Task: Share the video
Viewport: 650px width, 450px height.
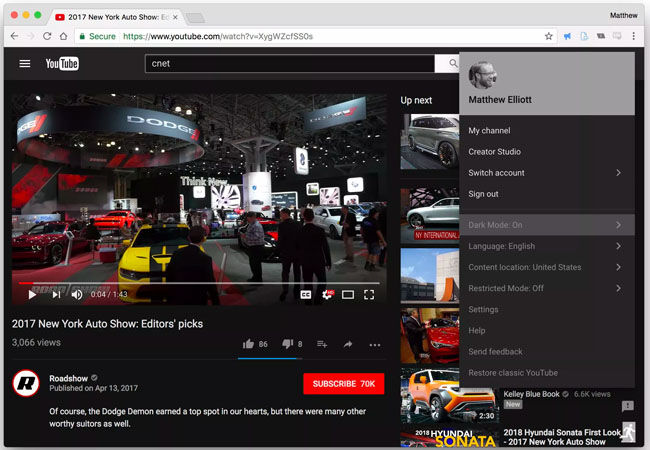Action: (x=348, y=344)
